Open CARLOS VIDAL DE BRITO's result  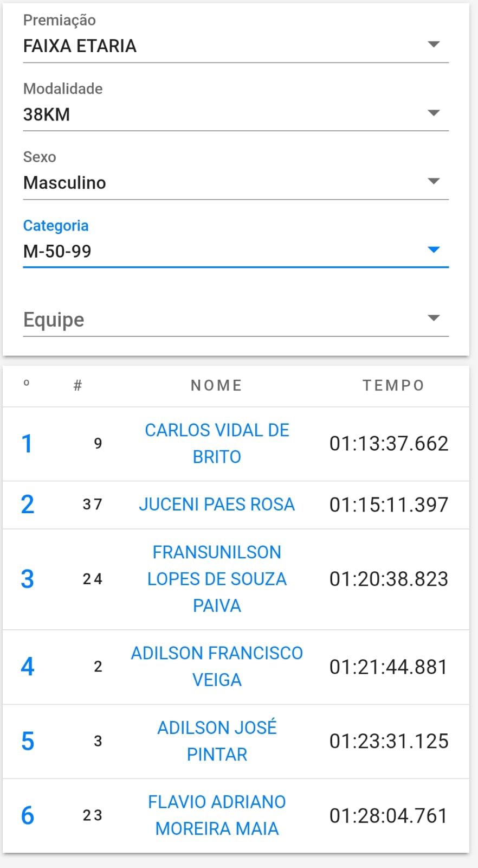(x=217, y=443)
